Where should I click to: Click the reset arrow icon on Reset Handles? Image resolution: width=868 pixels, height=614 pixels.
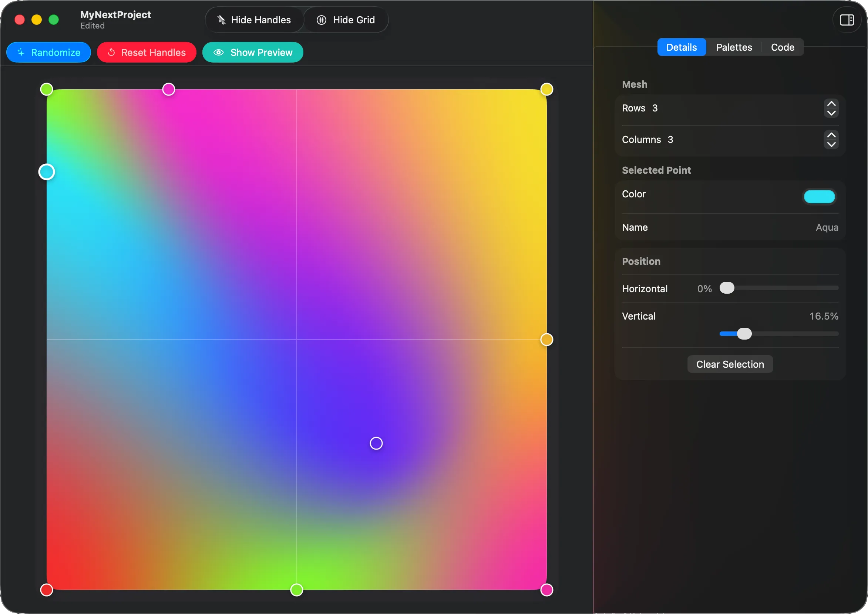tap(111, 52)
